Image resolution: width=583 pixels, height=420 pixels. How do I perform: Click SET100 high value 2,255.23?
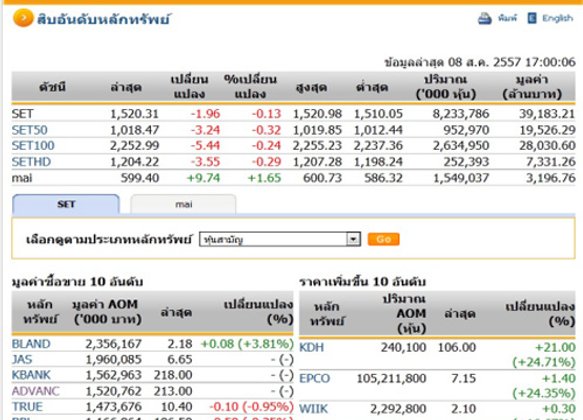pos(317,146)
